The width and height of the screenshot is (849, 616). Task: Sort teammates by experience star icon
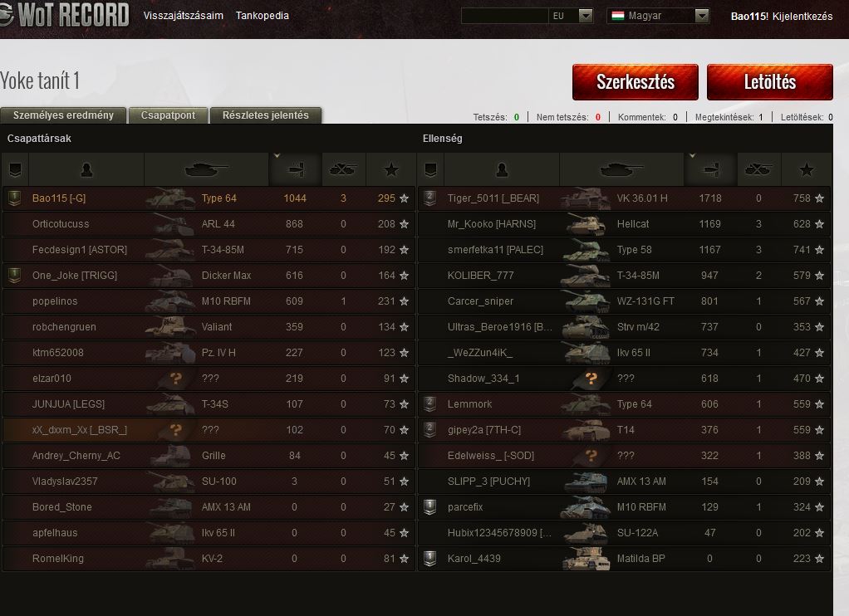(x=391, y=170)
